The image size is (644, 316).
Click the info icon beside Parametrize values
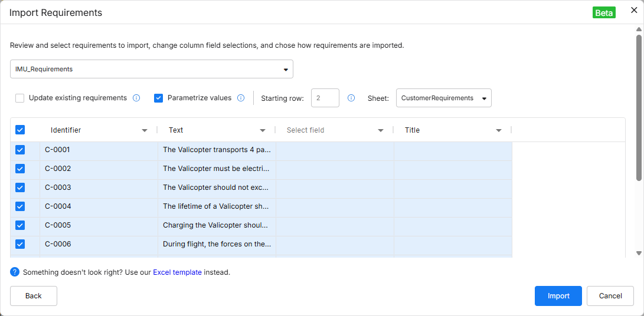coord(241,98)
